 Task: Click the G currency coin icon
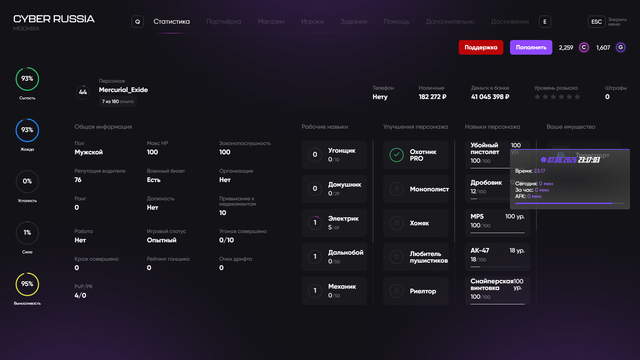pos(620,48)
